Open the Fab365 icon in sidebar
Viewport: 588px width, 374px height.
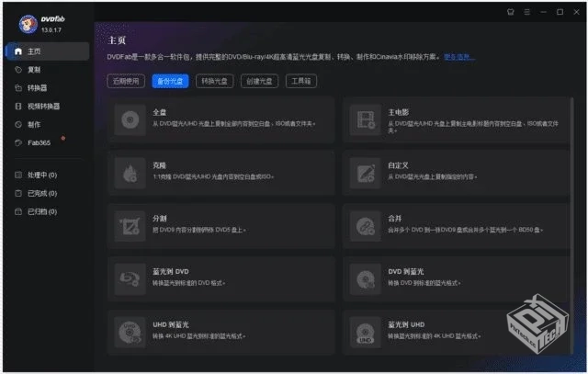18,143
